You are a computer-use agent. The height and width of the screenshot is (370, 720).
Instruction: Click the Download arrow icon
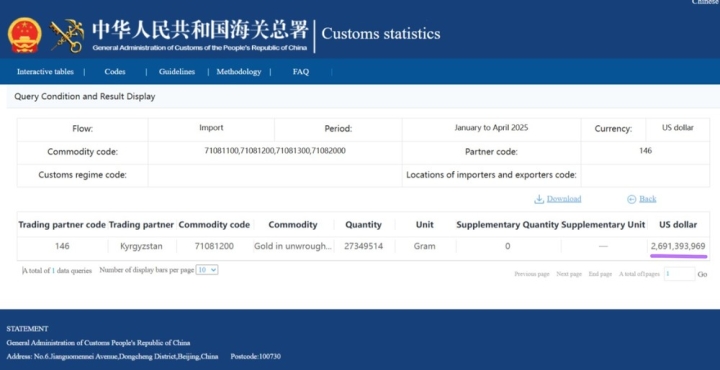539,199
